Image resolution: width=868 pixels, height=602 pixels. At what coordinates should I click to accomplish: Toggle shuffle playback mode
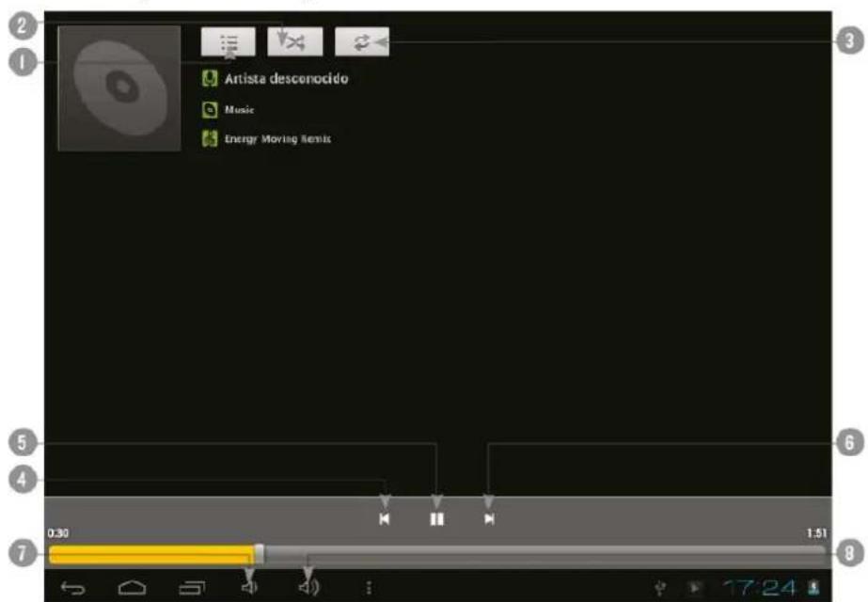coord(295,41)
